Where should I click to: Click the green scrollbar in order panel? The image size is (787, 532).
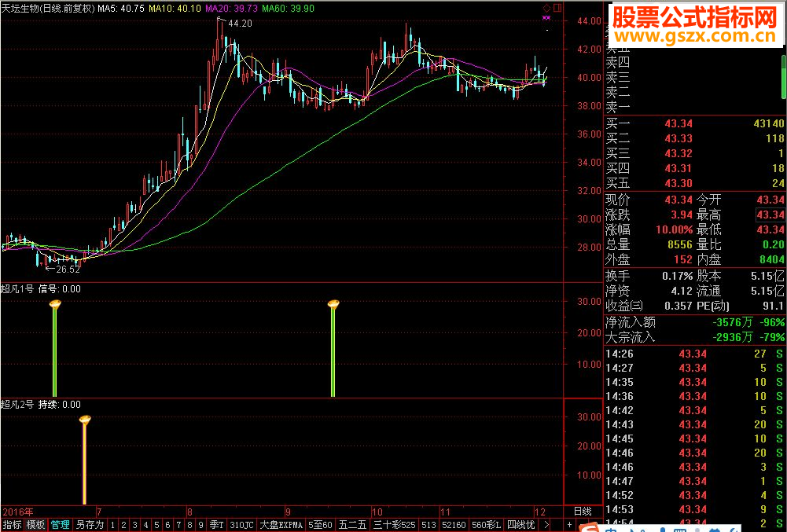784,77
